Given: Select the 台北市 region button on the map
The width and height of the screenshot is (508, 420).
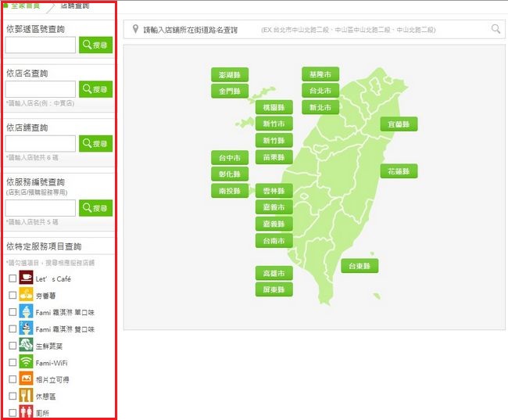Looking at the screenshot, I should (320, 91).
